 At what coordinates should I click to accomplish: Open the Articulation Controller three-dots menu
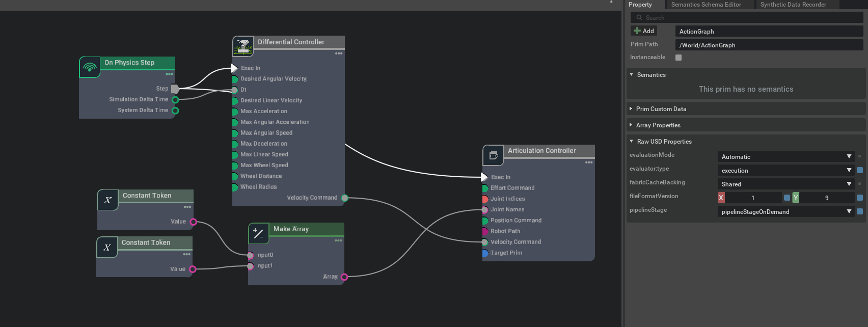589,162
